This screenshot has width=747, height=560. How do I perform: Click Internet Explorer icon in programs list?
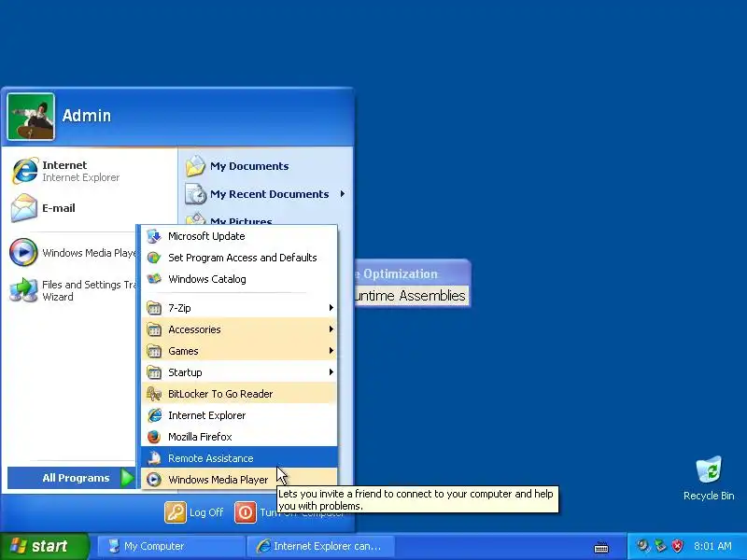pos(154,415)
